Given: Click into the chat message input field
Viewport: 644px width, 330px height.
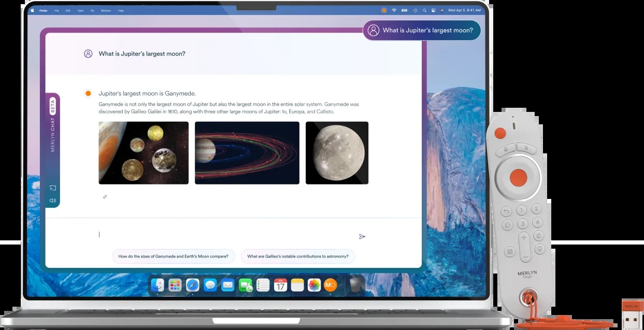Looking at the screenshot, I should click(x=226, y=235).
